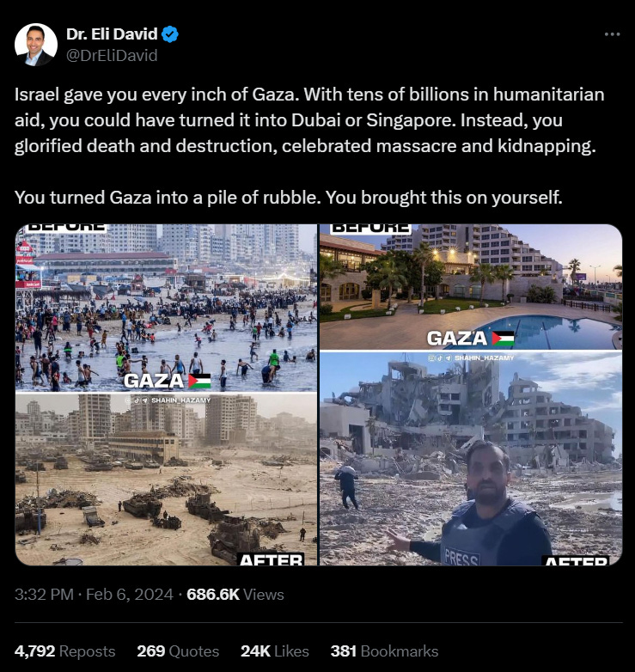635x672 pixels.
Task: Open the hotel pool before photo
Action: pyautogui.click(x=471, y=287)
